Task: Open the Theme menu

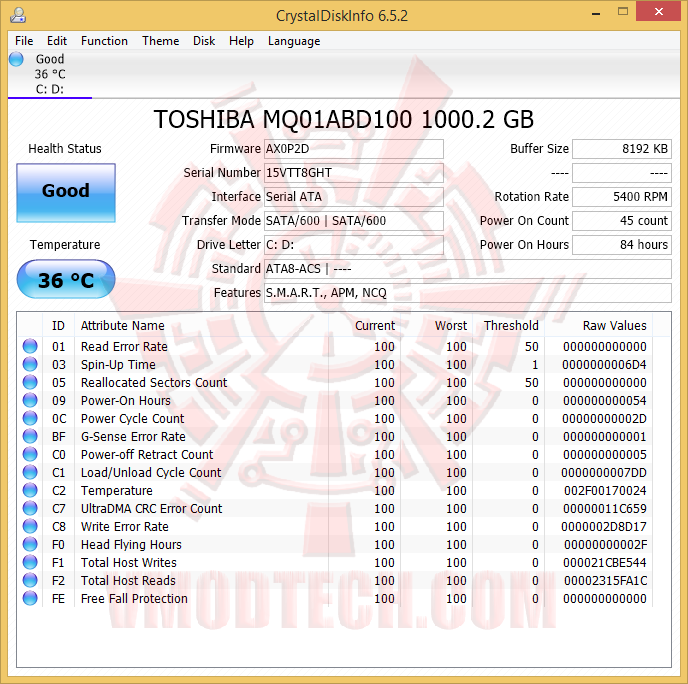Action: [161, 41]
